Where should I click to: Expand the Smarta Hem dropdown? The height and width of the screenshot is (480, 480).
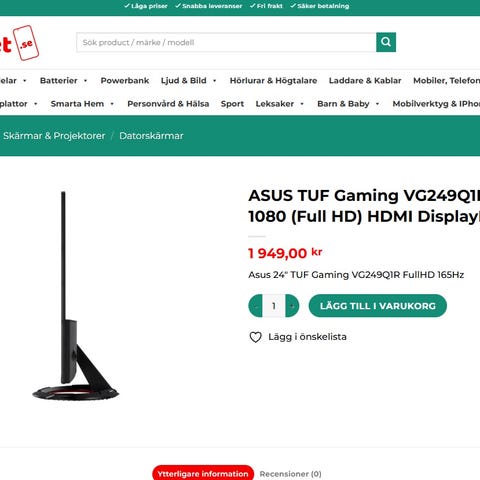[112, 104]
